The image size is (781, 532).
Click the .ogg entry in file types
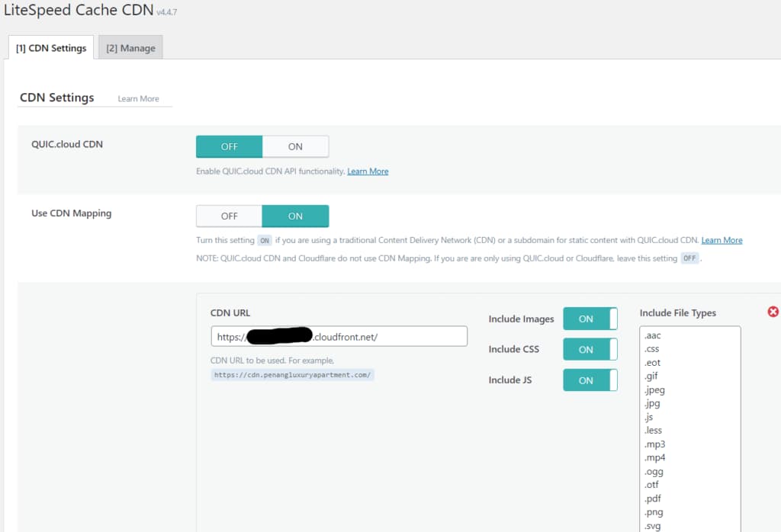pos(654,471)
